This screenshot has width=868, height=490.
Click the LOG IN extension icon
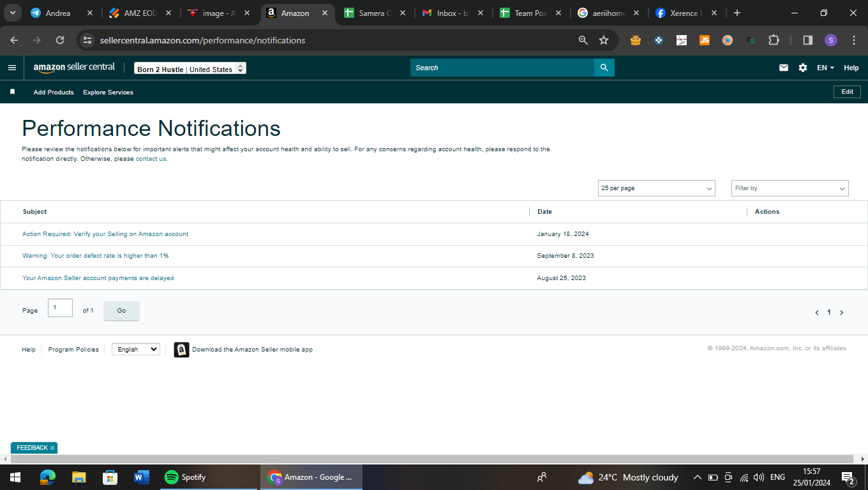point(682,40)
